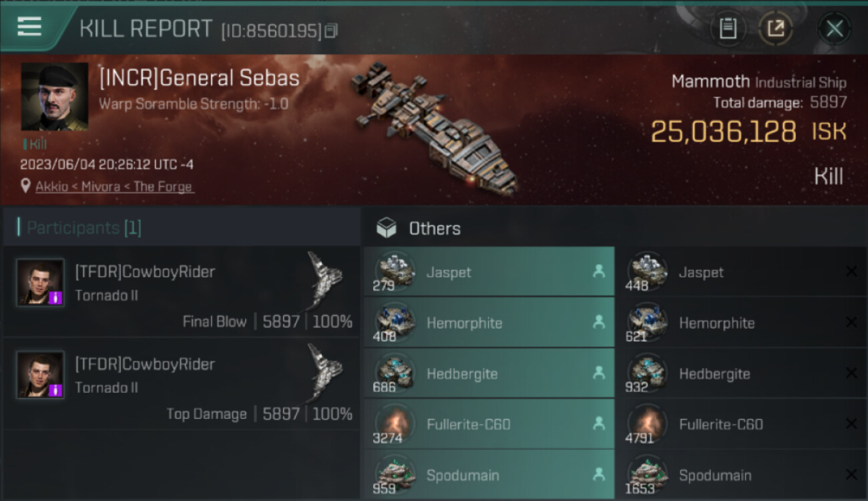Open CowboyRider Top Damage portrait
Viewport: 868px width, 501px height.
point(41,375)
